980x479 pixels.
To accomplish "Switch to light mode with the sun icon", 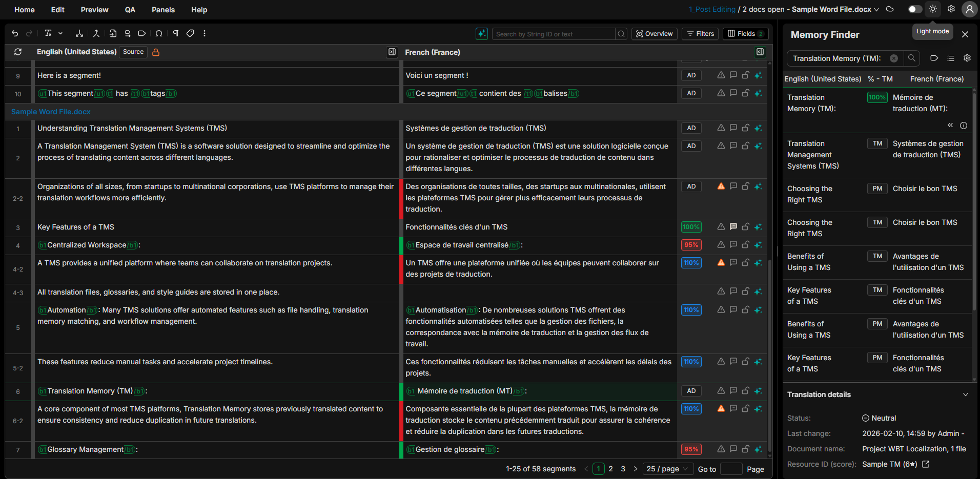I will 933,9.
